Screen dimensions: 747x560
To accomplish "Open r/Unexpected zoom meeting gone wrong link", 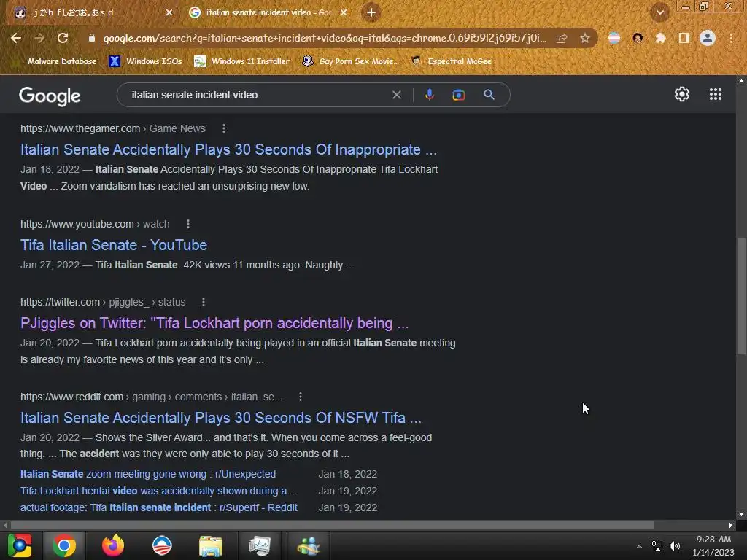I will [x=147, y=474].
